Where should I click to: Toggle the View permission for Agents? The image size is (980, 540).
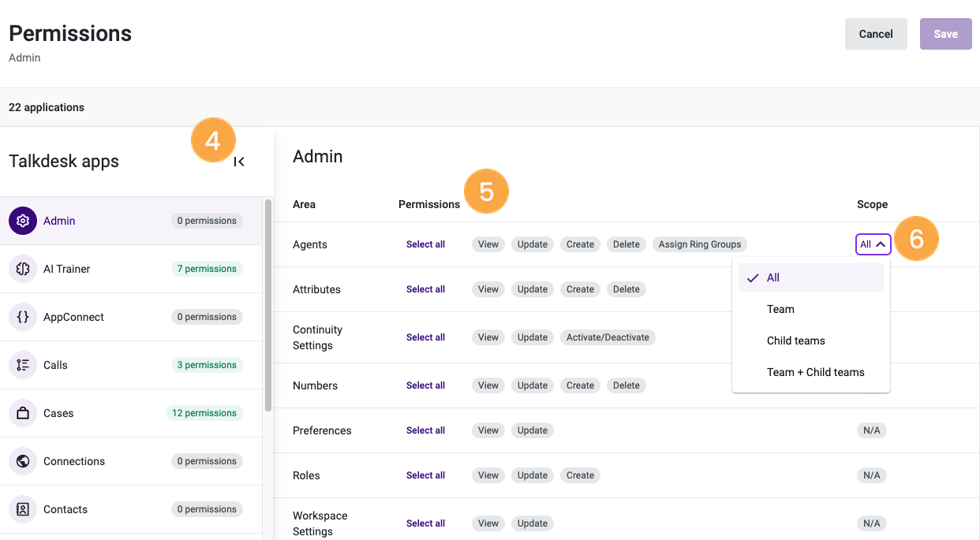(x=488, y=244)
